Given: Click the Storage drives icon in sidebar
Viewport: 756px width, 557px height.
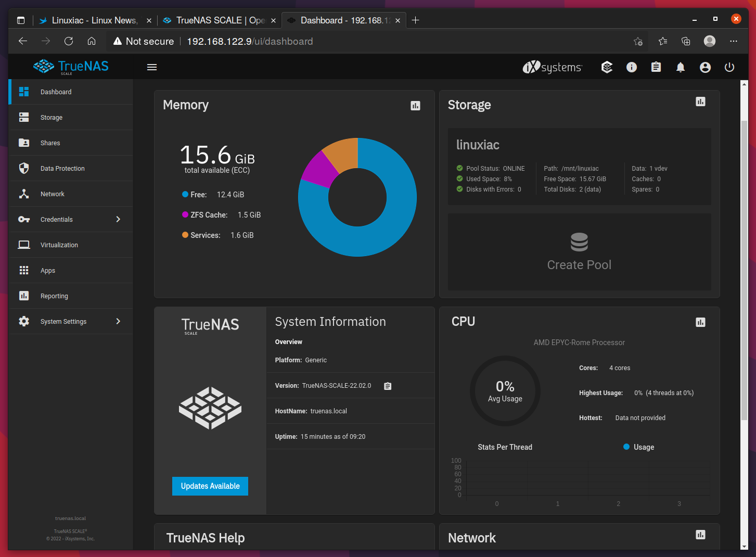Looking at the screenshot, I should click(24, 117).
